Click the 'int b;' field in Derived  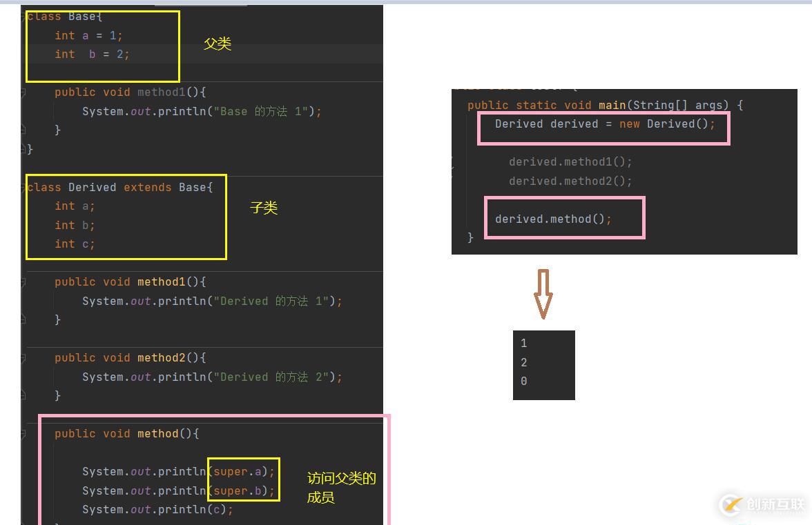75,226
